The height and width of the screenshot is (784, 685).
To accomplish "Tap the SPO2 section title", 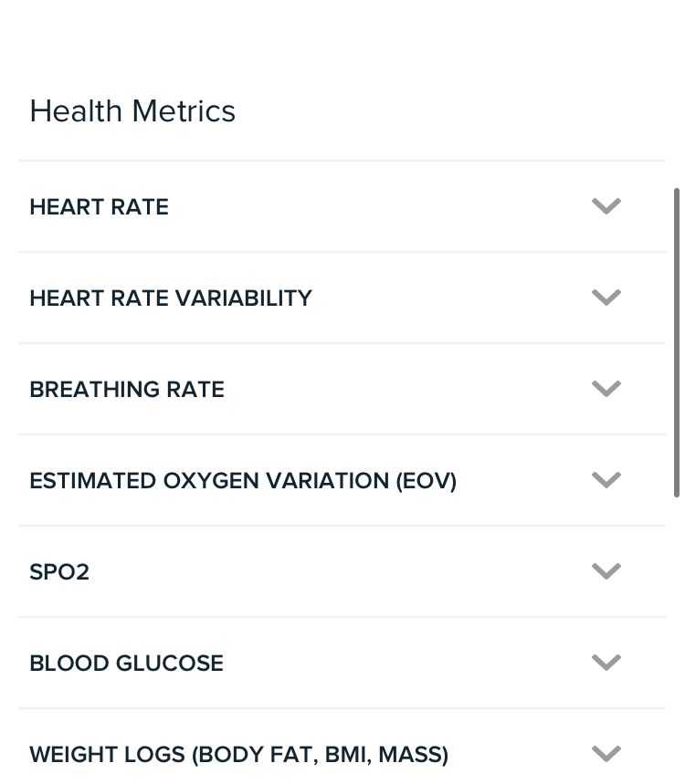I will coord(59,572).
